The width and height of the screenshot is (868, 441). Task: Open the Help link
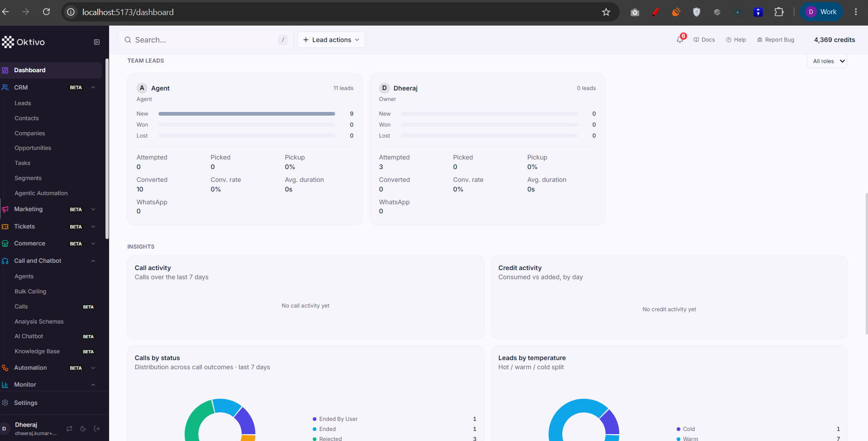point(736,40)
